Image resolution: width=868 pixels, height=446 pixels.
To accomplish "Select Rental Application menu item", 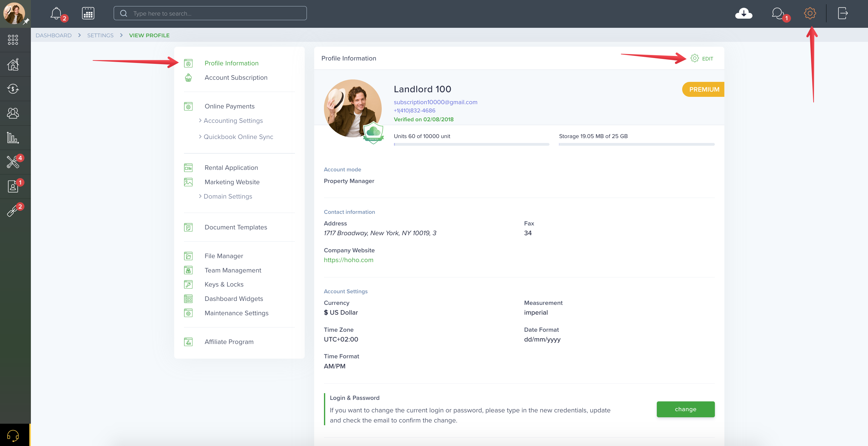I will coord(231,168).
